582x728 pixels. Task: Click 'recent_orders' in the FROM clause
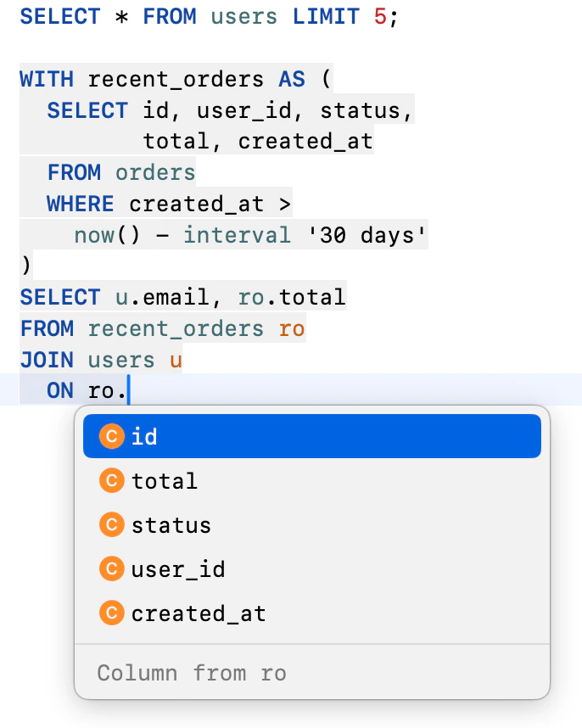(176, 328)
